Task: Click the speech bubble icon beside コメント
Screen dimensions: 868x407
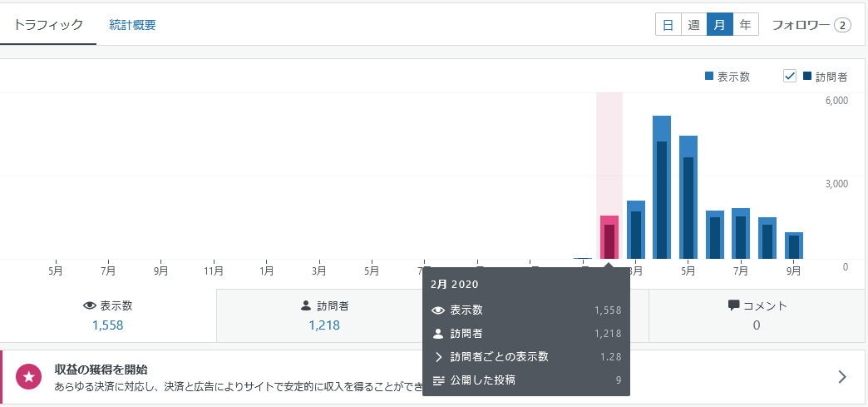Action: 734,305
